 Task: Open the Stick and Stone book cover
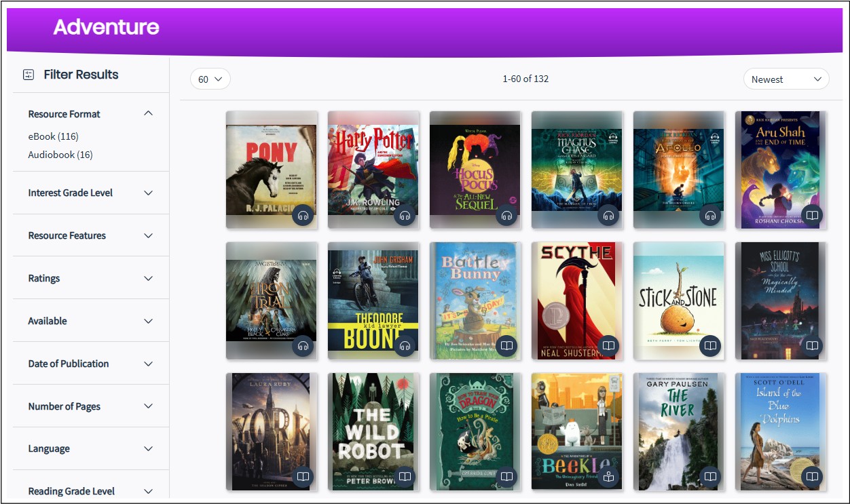coord(679,301)
